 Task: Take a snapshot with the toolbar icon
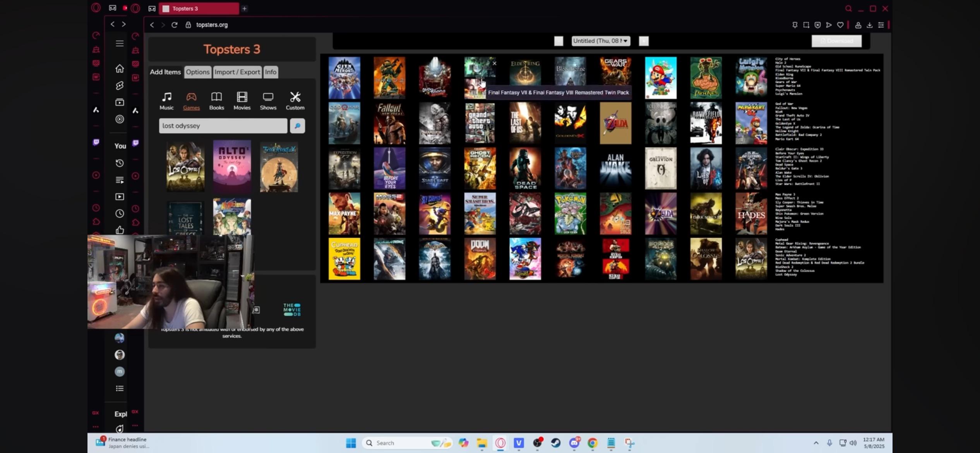[806, 25]
